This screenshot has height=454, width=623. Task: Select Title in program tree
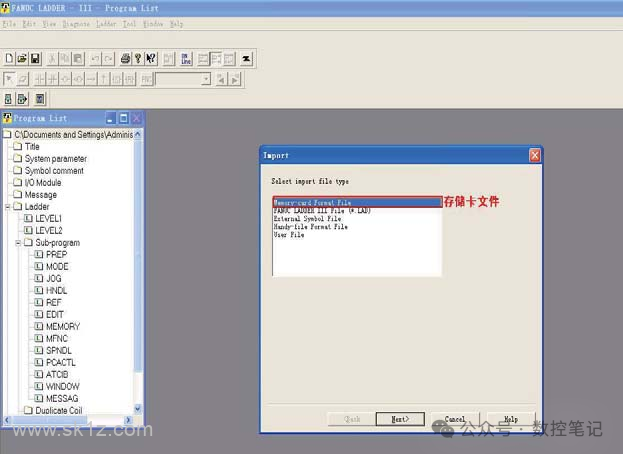[x=32, y=147]
